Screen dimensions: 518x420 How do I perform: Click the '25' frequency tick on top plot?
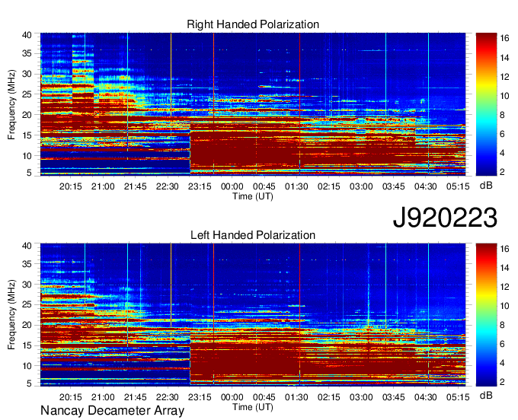[27, 94]
